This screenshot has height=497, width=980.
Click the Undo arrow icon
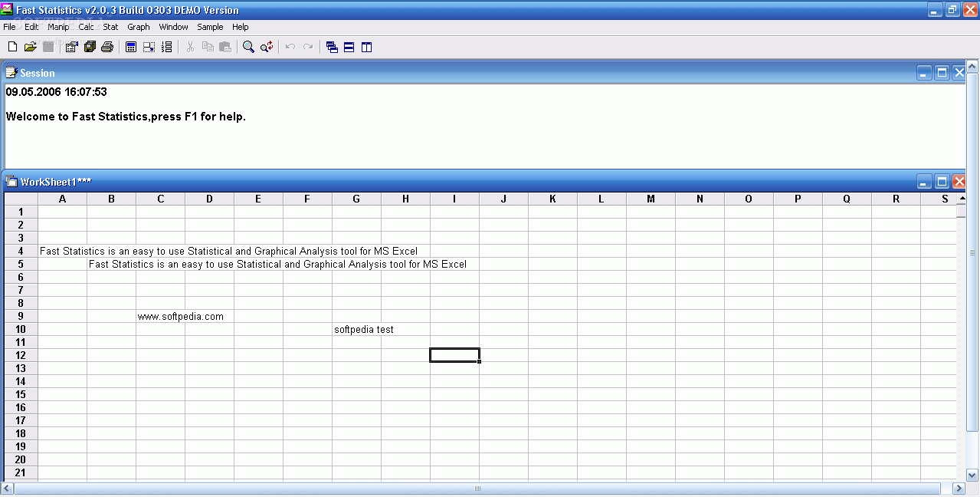pos(290,47)
